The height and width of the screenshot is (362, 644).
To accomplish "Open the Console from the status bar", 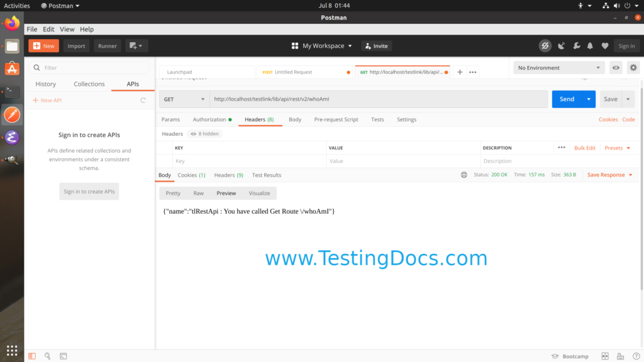I will point(64,355).
